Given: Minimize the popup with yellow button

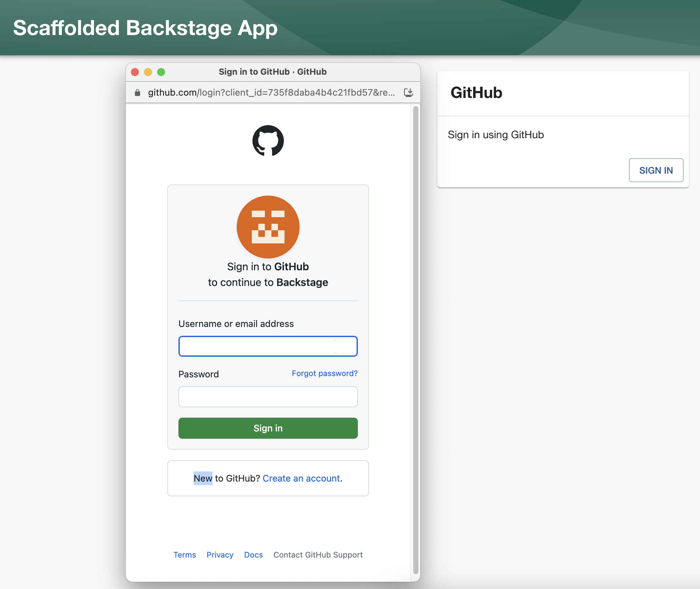Looking at the screenshot, I should (148, 72).
